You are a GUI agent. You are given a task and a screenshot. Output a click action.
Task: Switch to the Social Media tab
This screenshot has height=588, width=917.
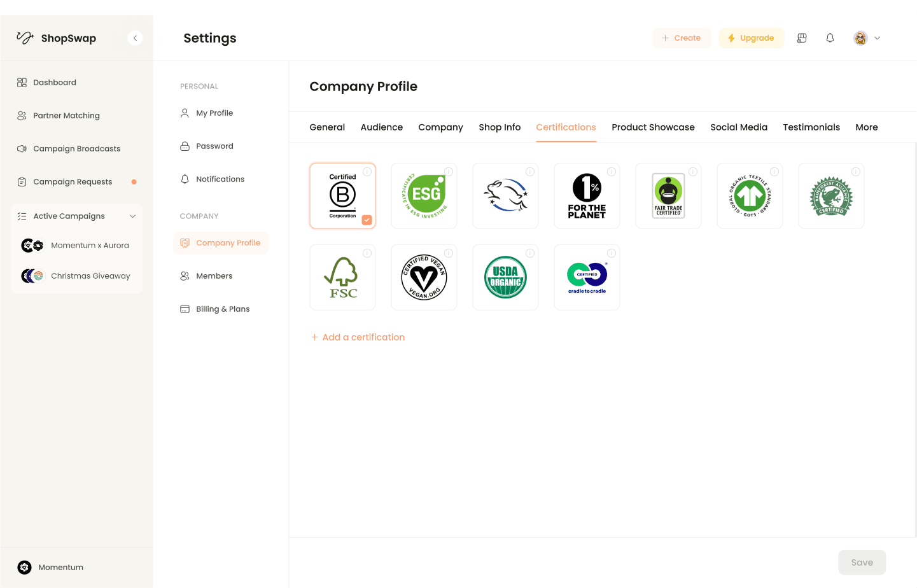coord(739,127)
